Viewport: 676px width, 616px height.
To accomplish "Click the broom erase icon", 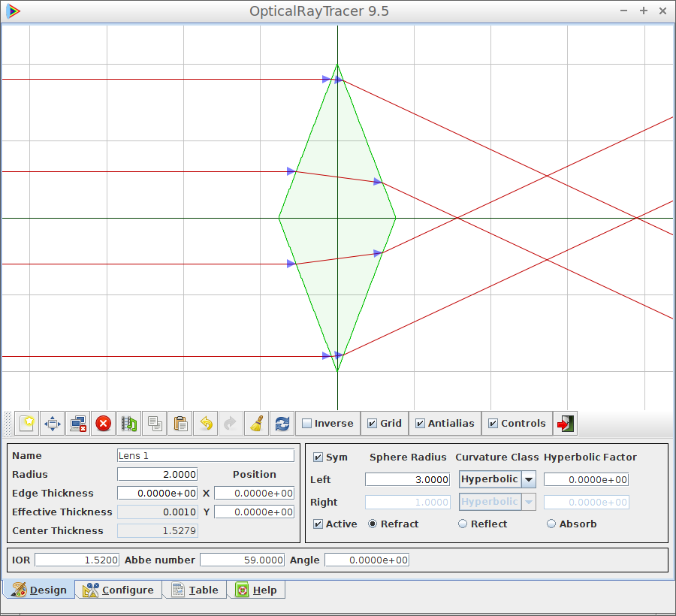I will click(257, 424).
